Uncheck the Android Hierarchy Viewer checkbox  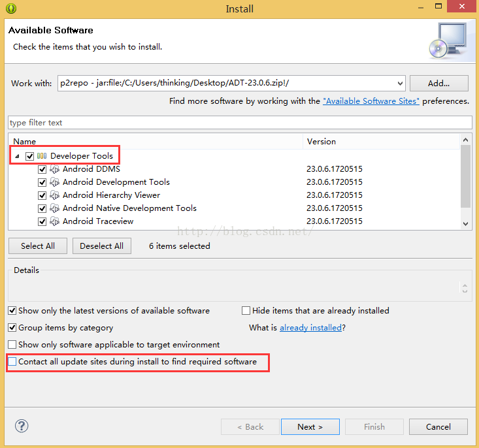pos(42,195)
